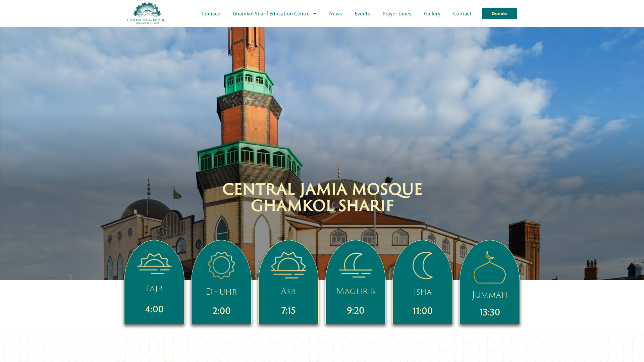Go to the News page
The width and height of the screenshot is (644, 362).
(x=335, y=13)
